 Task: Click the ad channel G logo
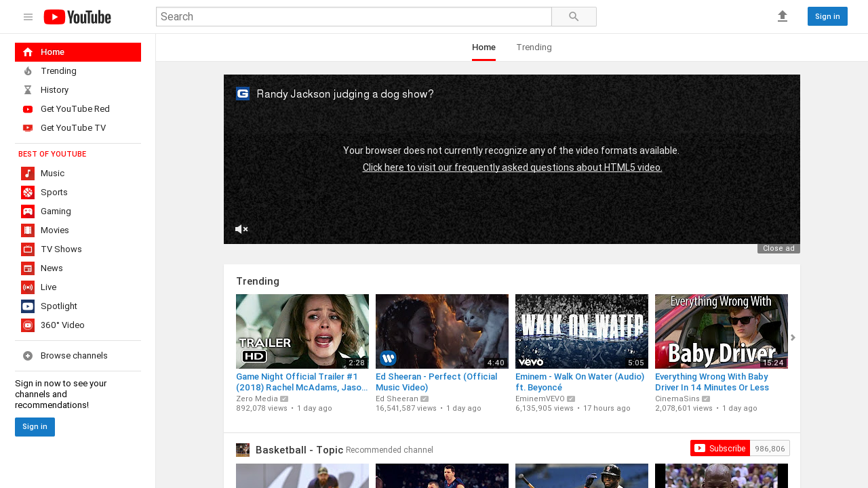[x=243, y=94]
